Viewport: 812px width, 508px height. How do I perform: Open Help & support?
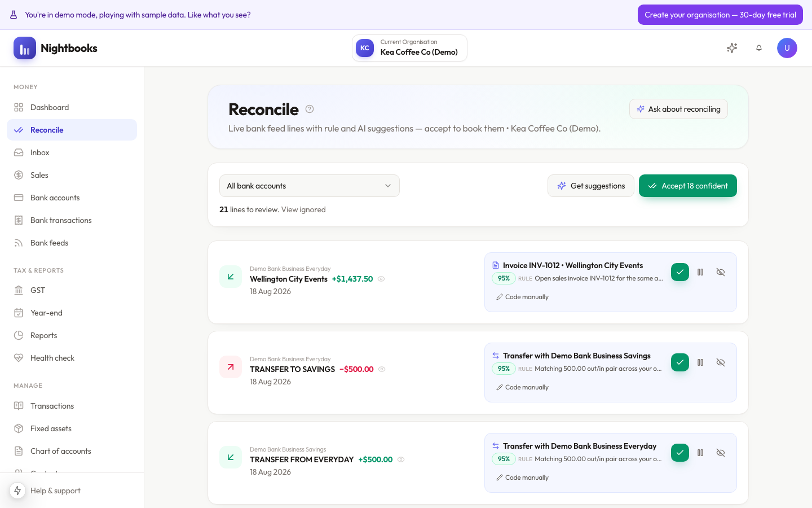[x=55, y=491]
